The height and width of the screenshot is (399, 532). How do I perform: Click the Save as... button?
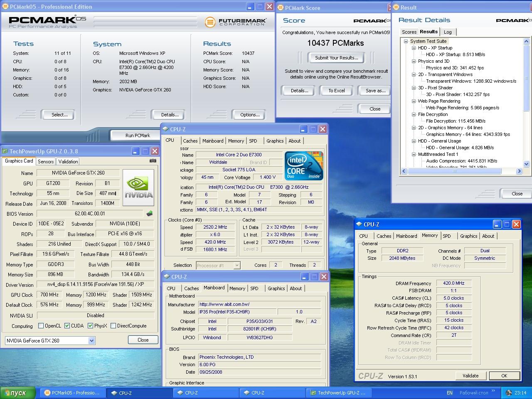pos(375,91)
